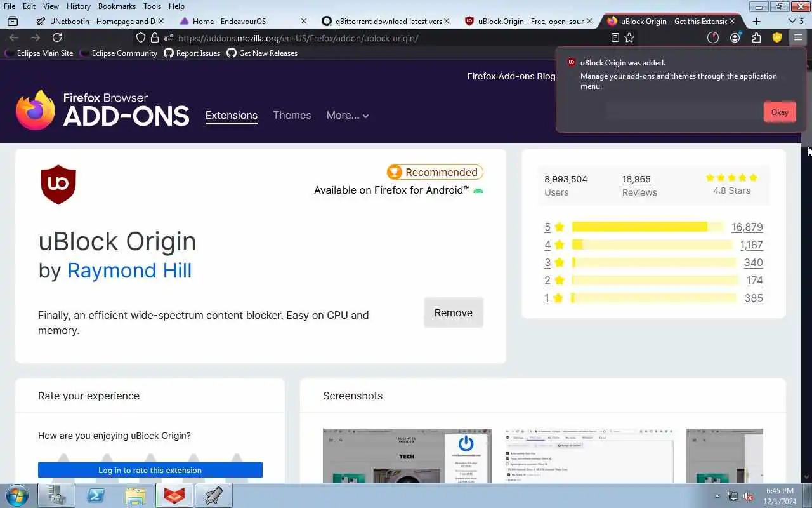The image size is (812, 508).
Task: Show site security padlock info
Action: point(154,37)
